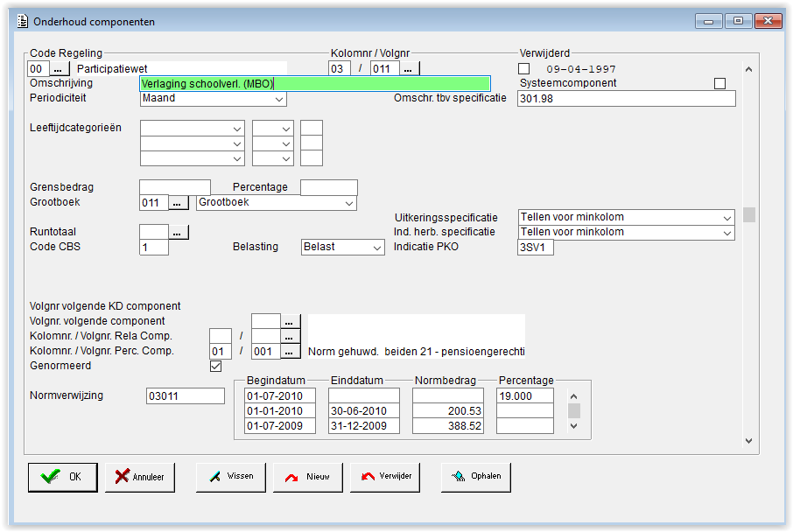Open the Volgnr. volgende component lookup button
The height and width of the screenshot is (532, 793).
(291, 322)
